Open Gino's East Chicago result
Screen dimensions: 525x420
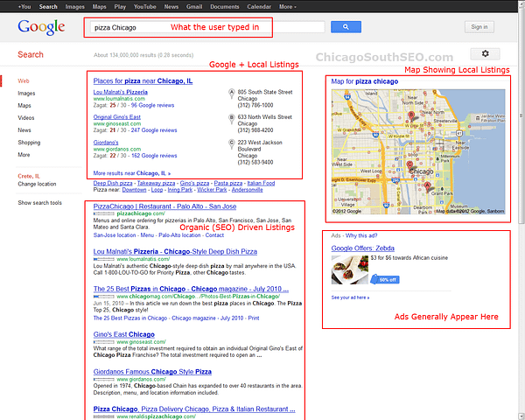pyautogui.click(x=124, y=334)
